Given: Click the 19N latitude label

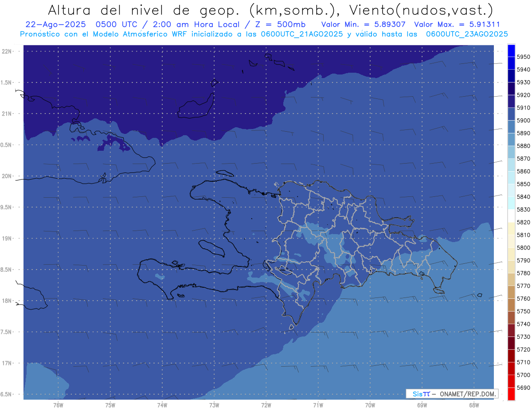Looking at the screenshot, I should [7, 239].
